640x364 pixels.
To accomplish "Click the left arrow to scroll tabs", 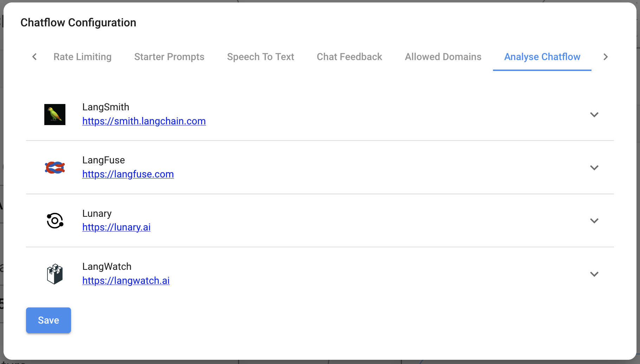I will pos(34,57).
